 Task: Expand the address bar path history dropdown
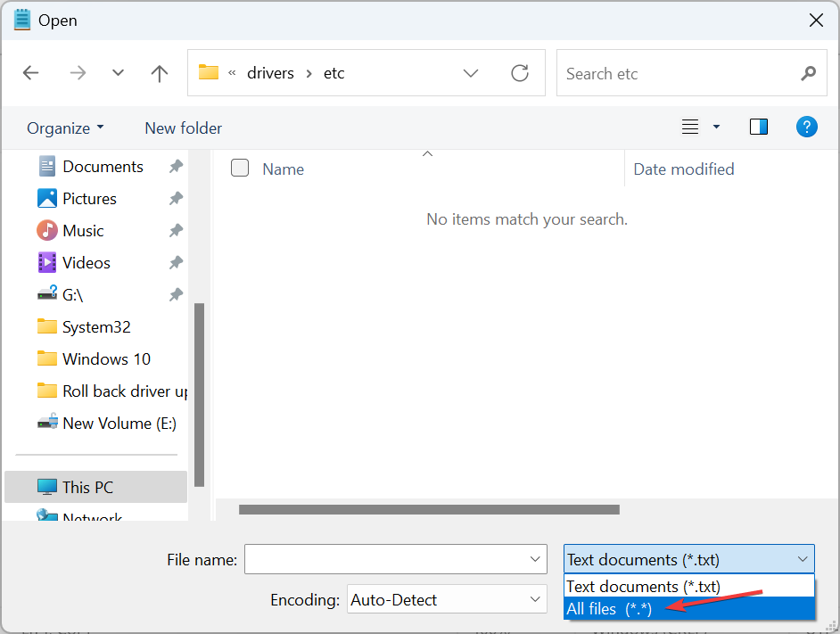click(x=471, y=73)
